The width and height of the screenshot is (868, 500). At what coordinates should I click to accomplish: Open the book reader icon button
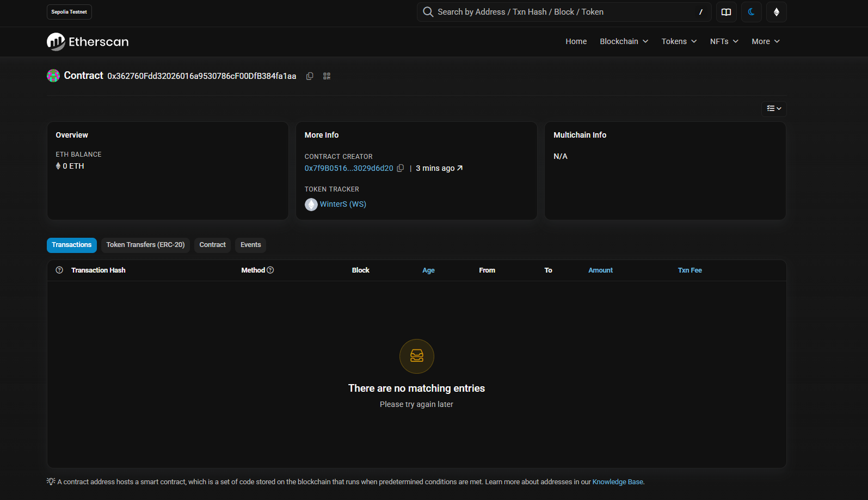coord(726,12)
